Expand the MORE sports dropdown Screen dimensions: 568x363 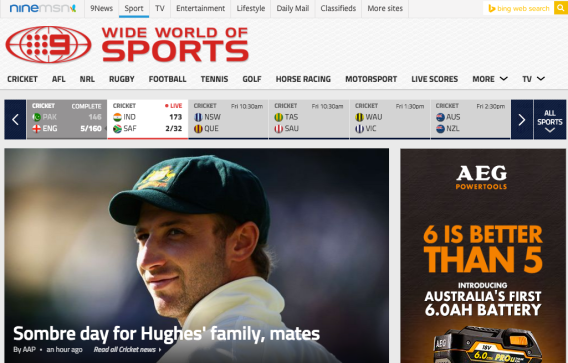click(490, 79)
